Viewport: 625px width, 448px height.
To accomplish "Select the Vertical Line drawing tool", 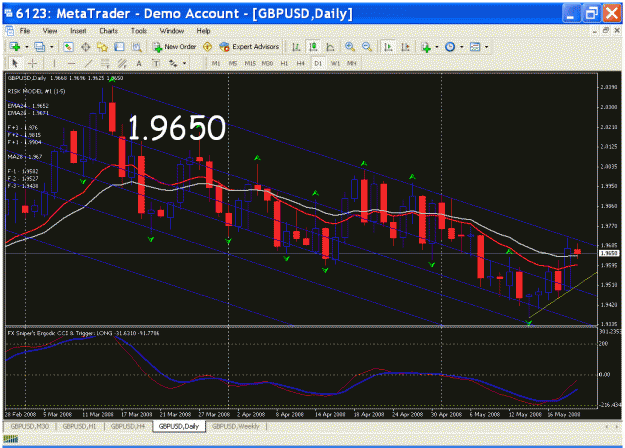I will 54,63.
